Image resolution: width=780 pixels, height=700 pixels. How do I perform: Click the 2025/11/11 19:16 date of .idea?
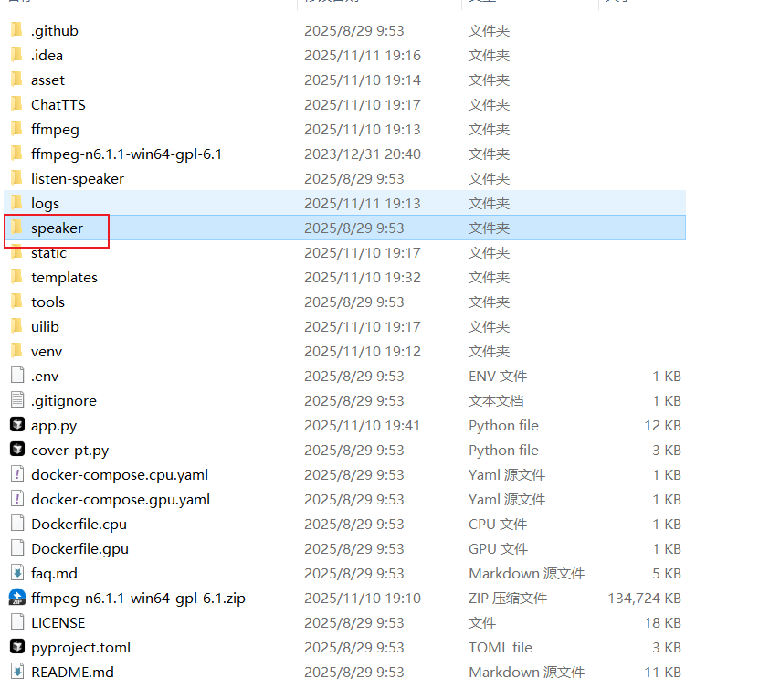pos(363,55)
